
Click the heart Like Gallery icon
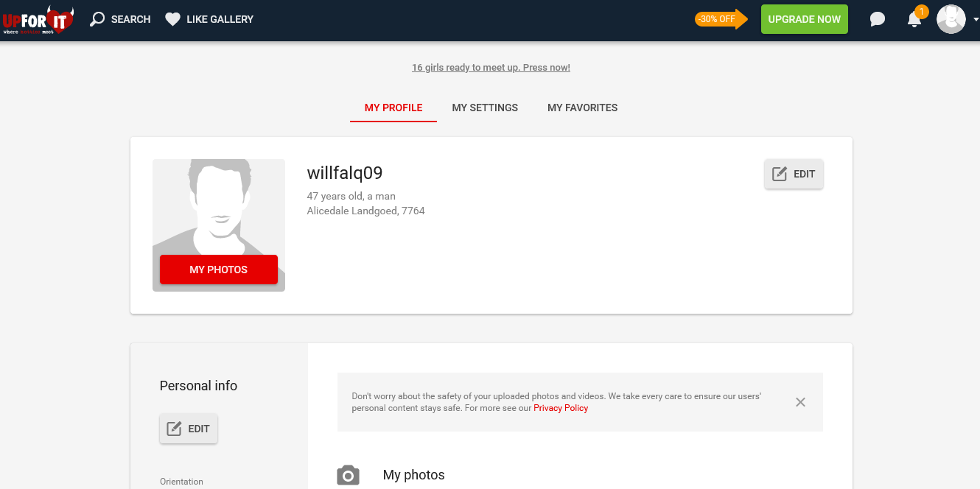pyautogui.click(x=172, y=19)
